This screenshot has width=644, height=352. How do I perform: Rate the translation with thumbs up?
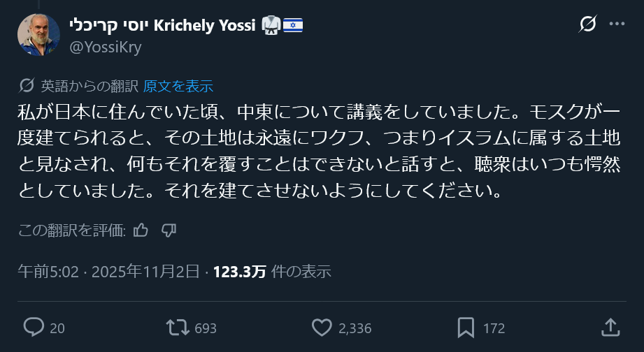141,230
